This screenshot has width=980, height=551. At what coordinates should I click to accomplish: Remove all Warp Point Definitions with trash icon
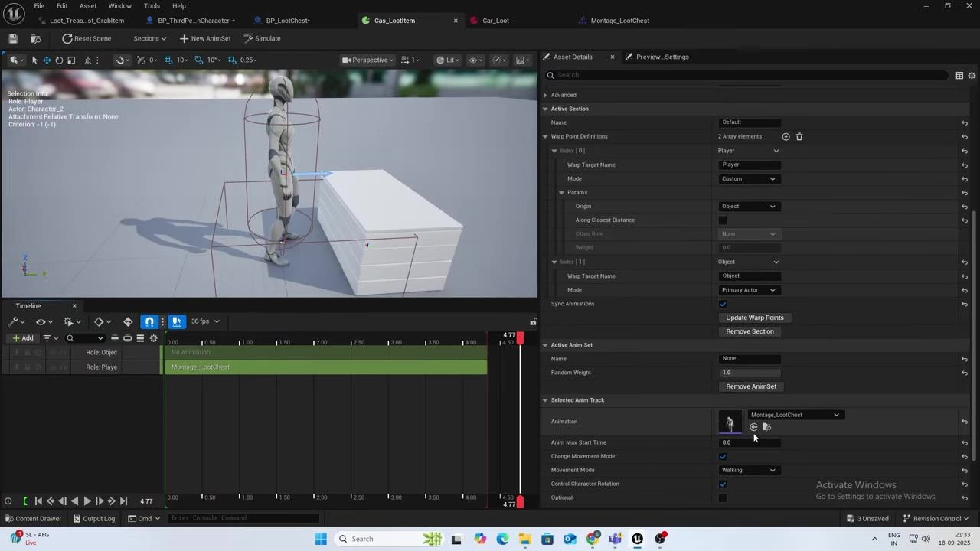[x=799, y=136]
